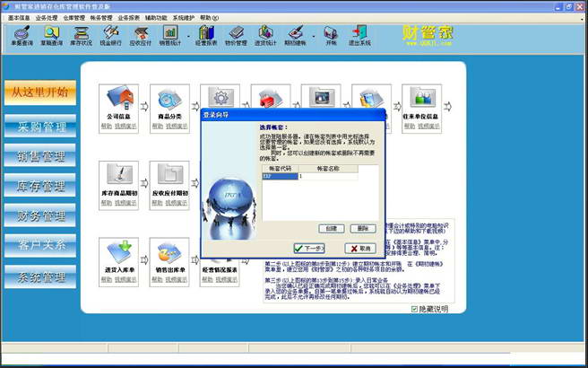Click 下一步 in the login wizard
This screenshot has width=588, height=368.
click(309, 249)
